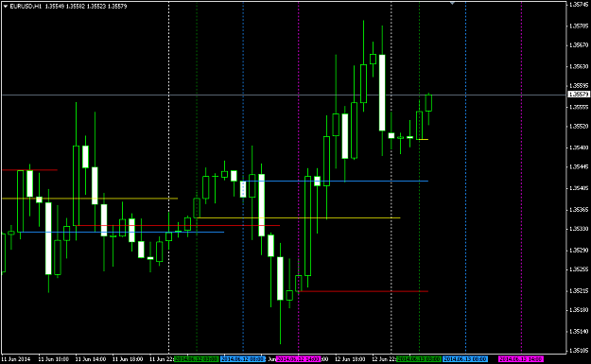Click the '11 Jun 10:00' time axis label
Viewport: 591px width, 364px height.
[54, 359]
